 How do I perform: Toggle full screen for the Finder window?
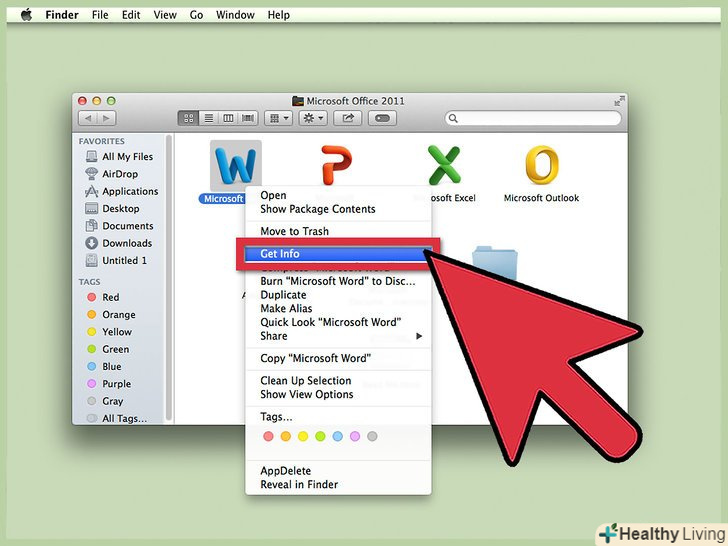[x=619, y=101]
